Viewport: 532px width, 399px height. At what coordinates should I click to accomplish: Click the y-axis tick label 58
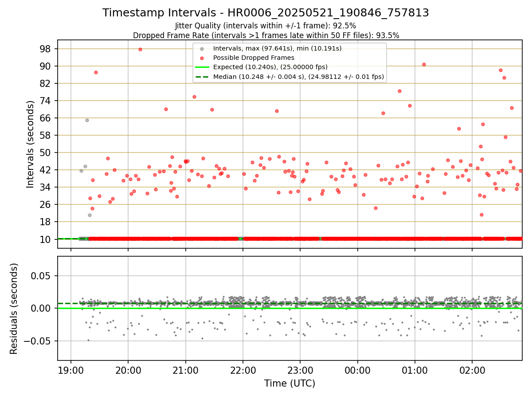pyautogui.click(x=46, y=135)
